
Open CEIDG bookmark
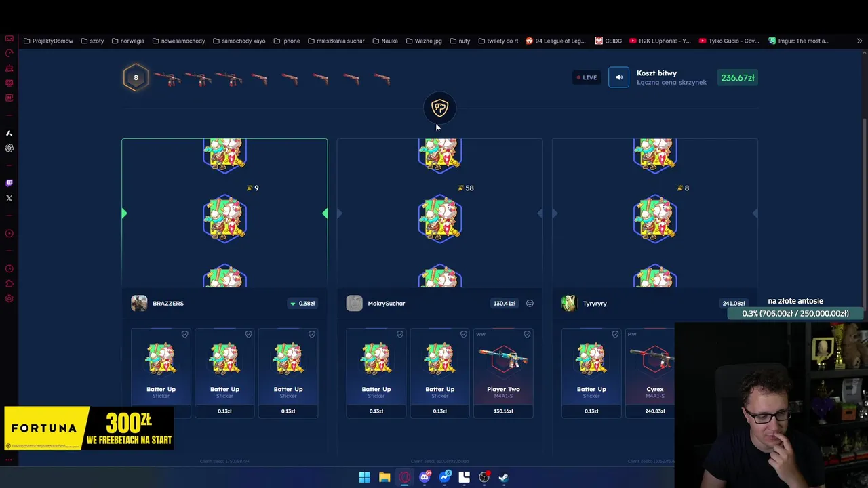[x=608, y=41]
